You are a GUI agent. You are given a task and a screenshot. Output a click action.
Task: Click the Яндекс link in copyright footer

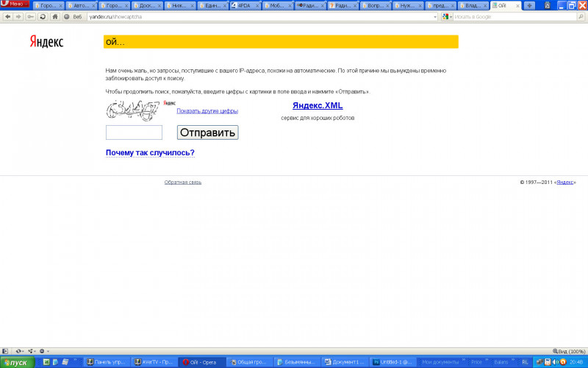(x=564, y=182)
